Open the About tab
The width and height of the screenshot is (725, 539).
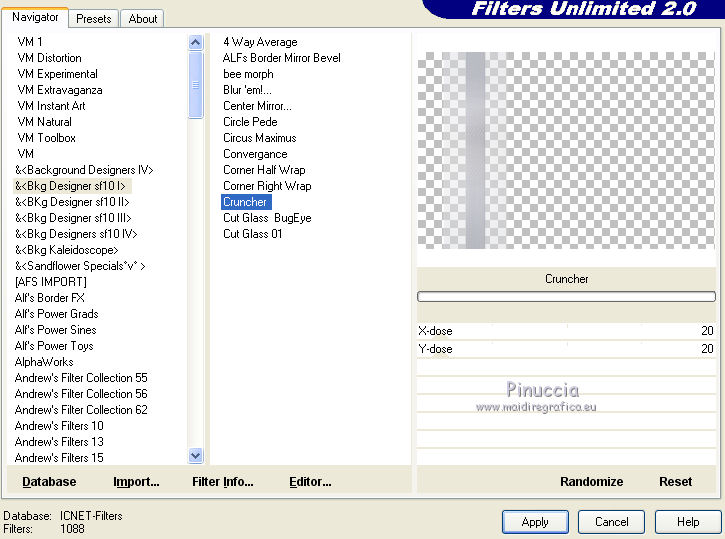pos(142,19)
